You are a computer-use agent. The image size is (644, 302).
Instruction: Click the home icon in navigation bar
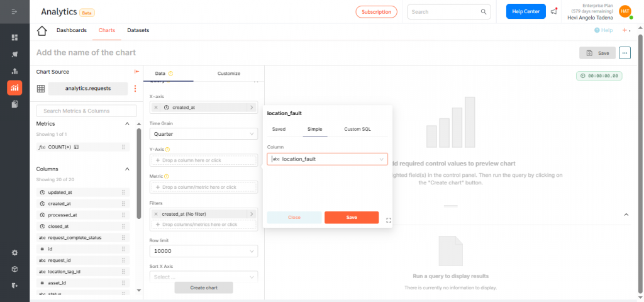coord(42,31)
